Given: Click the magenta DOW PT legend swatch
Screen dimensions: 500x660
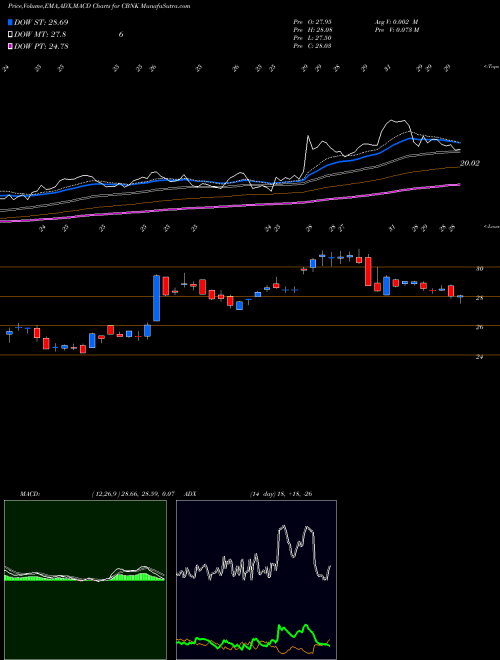Looking at the screenshot, I should (10, 46).
